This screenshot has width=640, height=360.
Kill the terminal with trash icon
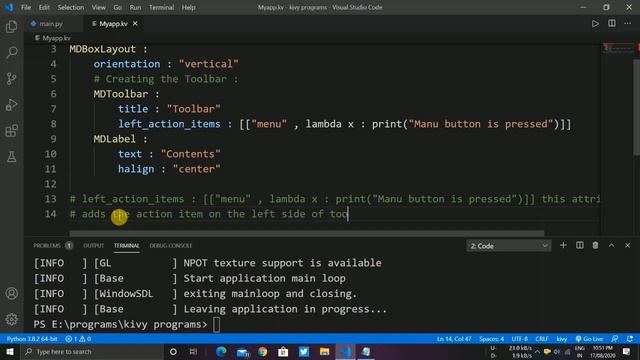point(595,245)
